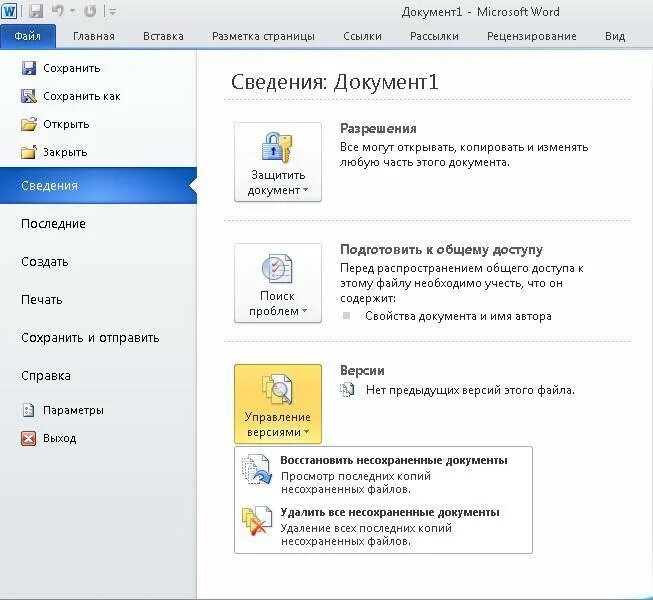This screenshot has width=653, height=600.
Task: Click the Redo icon in quick access toolbar
Action: tap(90, 11)
